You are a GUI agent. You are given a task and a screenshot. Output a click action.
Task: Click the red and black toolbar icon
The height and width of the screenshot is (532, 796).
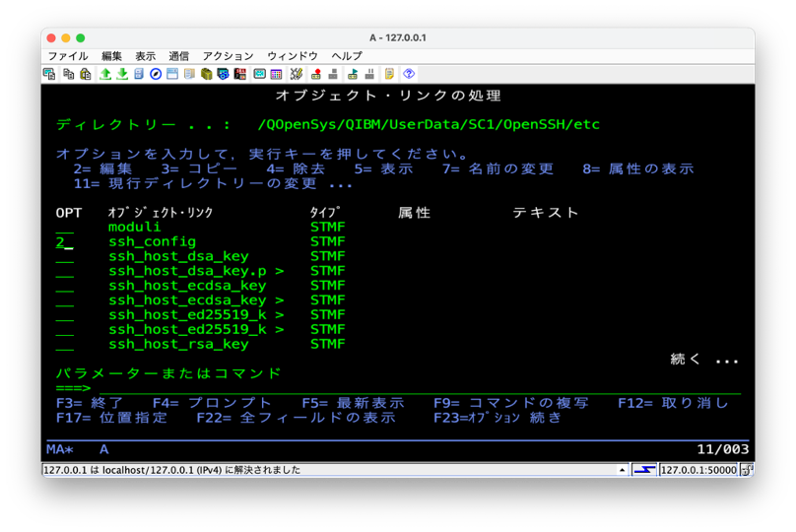(240, 74)
